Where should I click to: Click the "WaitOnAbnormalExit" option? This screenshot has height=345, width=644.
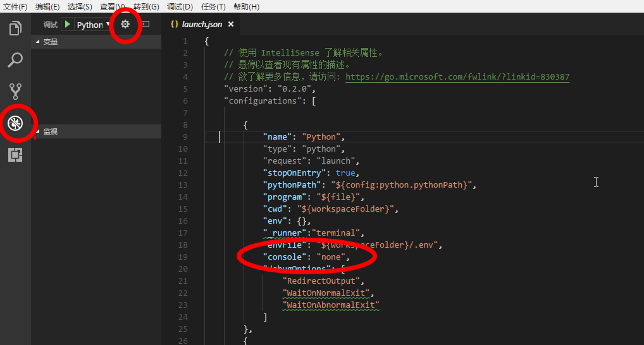click(331, 305)
